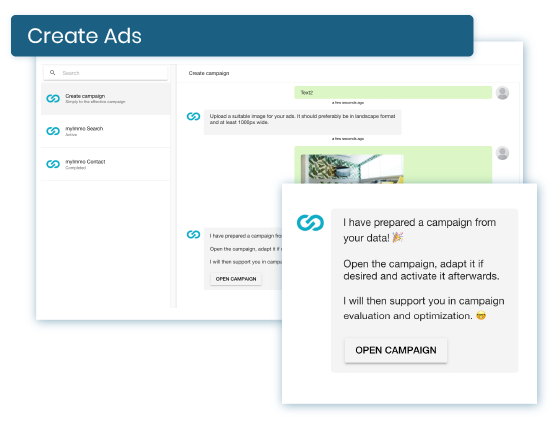
Task: Click user avatar beside uploaded image message
Action: pyautogui.click(x=502, y=153)
